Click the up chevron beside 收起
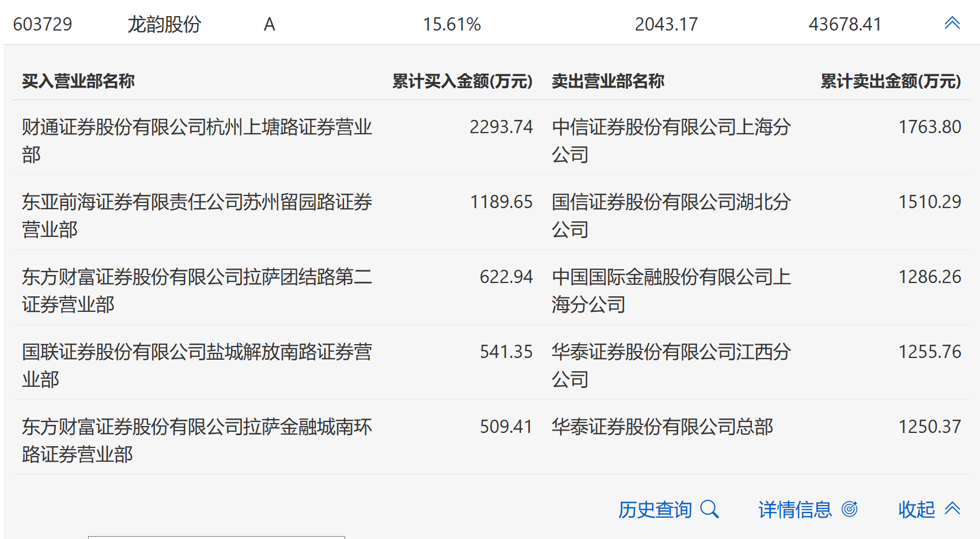Viewport: 980px width, 539px height. 952,508
